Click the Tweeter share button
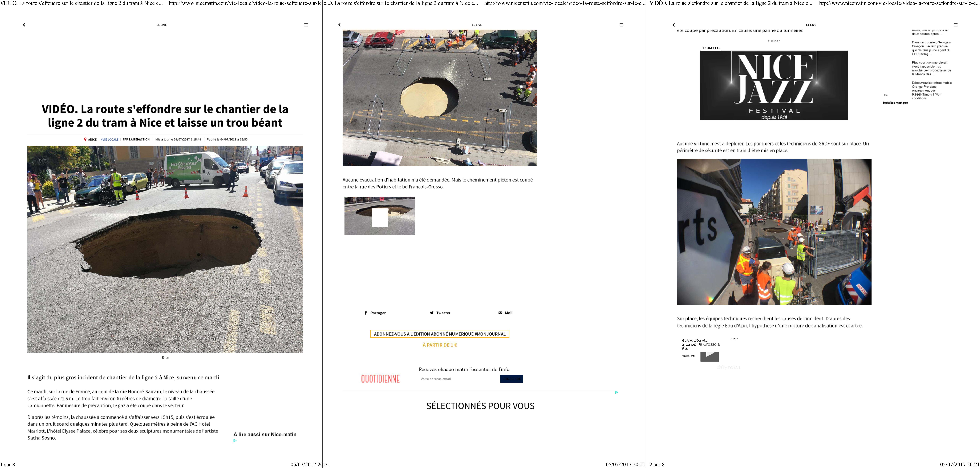Image resolution: width=980 pixels, height=468 pixels. coord(440,313)
